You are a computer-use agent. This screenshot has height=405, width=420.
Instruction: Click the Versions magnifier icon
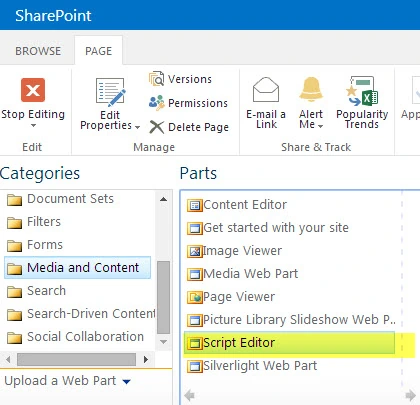click(x=156, y=79)
